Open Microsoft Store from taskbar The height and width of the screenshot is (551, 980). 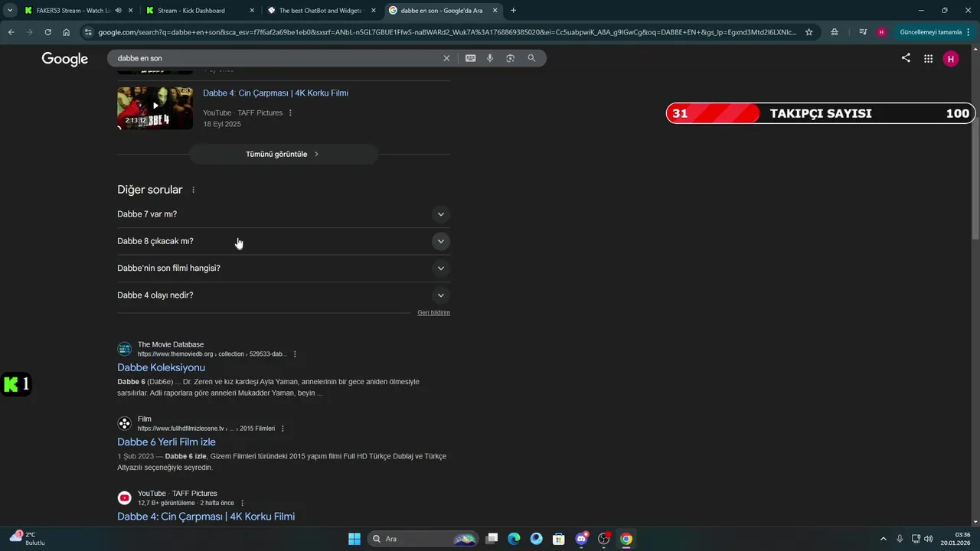559,539
